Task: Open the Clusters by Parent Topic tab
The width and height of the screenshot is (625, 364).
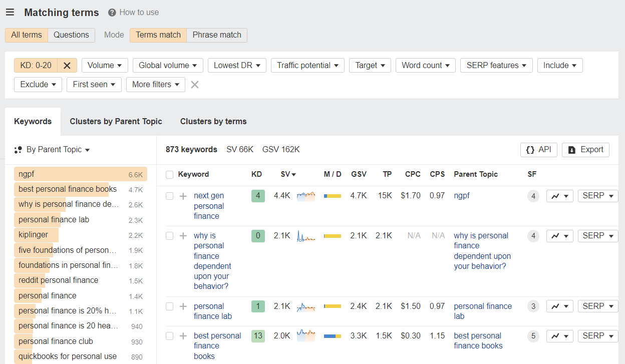Action: (x=116, y=121)
